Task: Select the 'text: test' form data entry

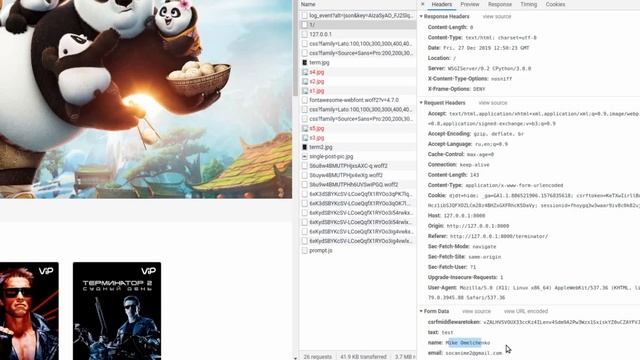Action: 440,332
